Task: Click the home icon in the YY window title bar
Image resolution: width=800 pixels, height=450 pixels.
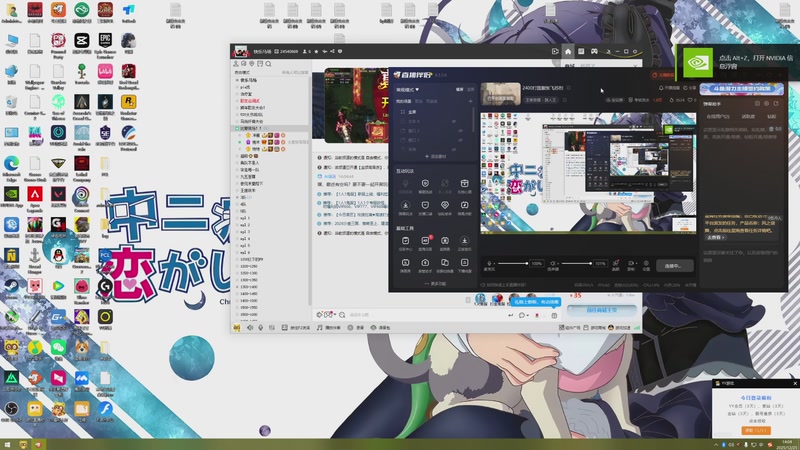Action: click(568, 51)
